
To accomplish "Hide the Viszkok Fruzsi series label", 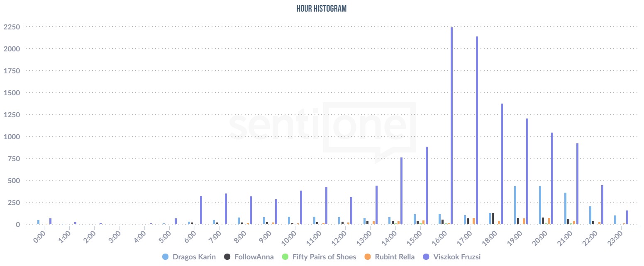I will pos(456,257).
